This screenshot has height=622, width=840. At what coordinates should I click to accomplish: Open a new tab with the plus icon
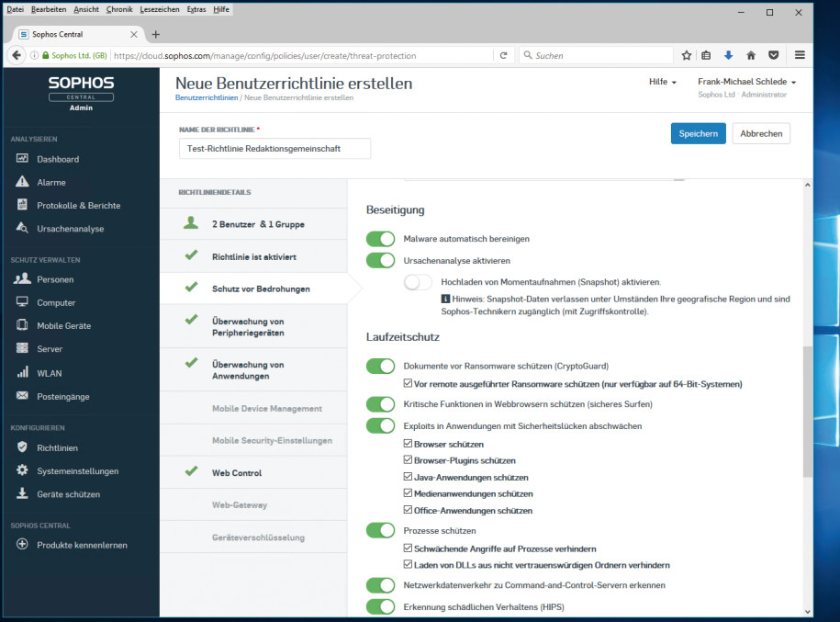pos(156,34)
